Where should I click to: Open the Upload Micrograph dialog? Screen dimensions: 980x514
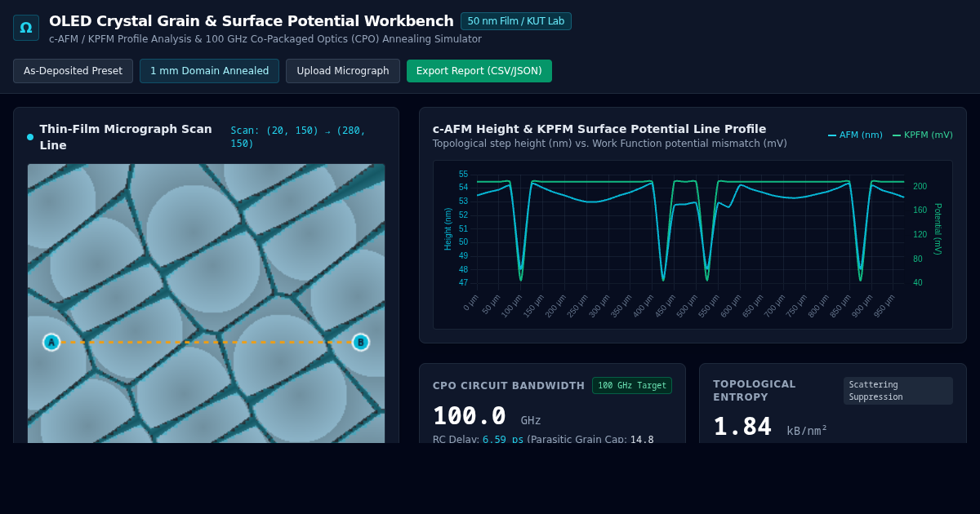[343, 71]
